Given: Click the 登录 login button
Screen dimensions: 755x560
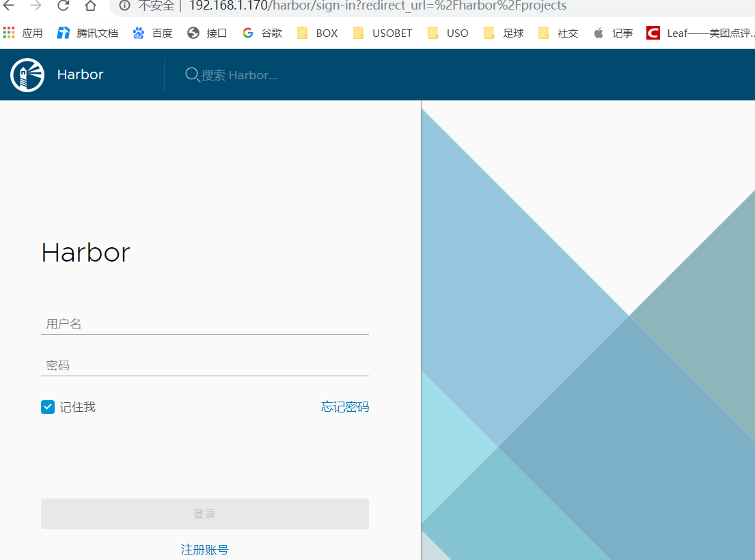Looking at the screenshot, I should coord(205,514).
